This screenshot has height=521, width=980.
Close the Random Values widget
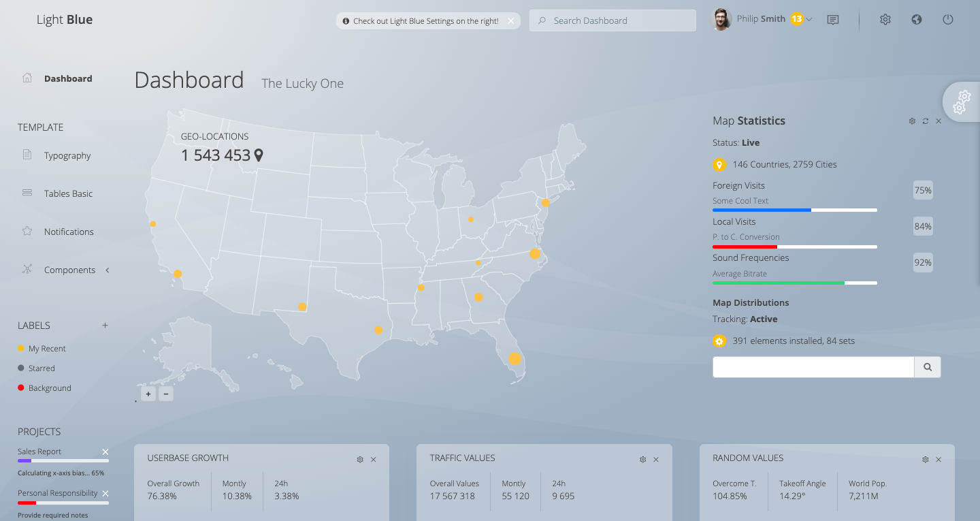point(938,460)
